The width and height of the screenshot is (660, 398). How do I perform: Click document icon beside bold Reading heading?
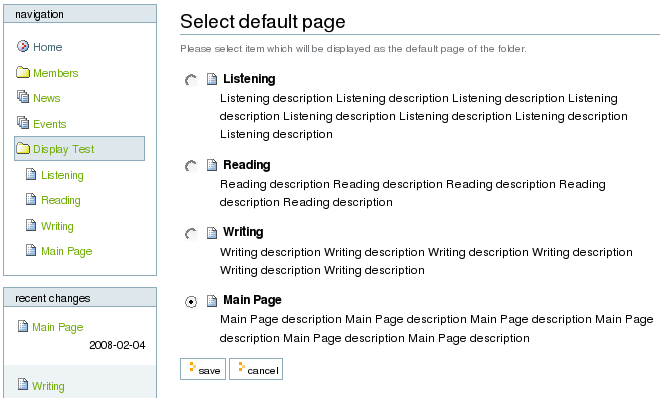(212, 165)
